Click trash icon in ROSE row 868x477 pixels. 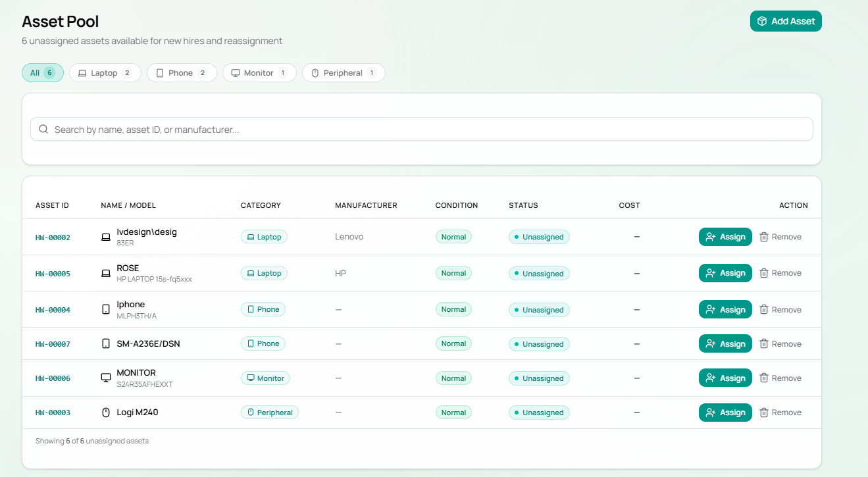click(764, 273)
